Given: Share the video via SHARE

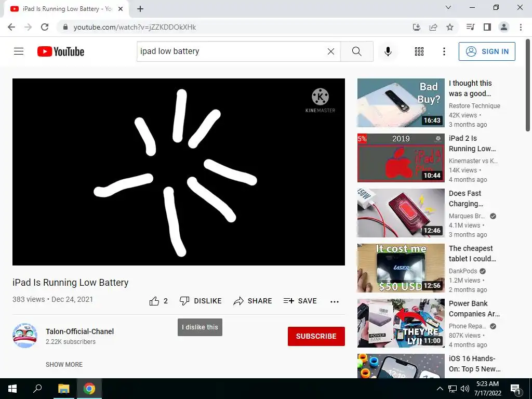Looking at the screenshot, I should click(x=253, y=301).
